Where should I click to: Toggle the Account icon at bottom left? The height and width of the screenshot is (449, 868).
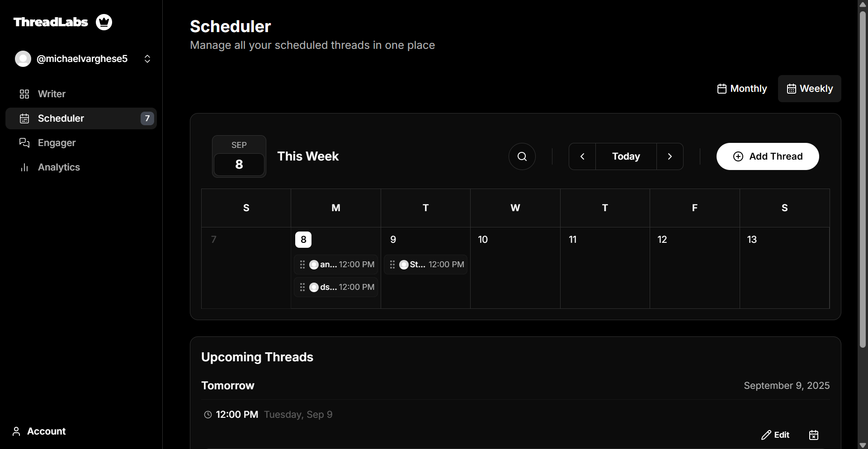16,431
